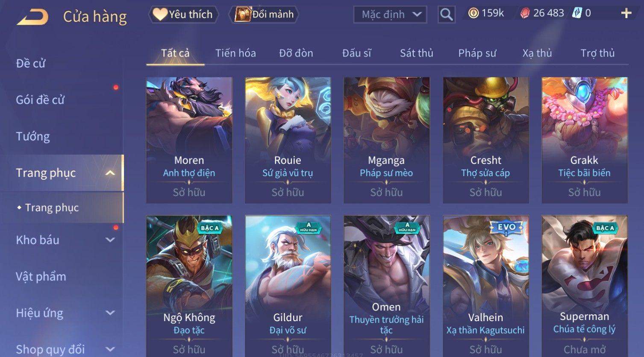
Task: Tap the plus icon to add currency
Action: [x=626, y=14]
